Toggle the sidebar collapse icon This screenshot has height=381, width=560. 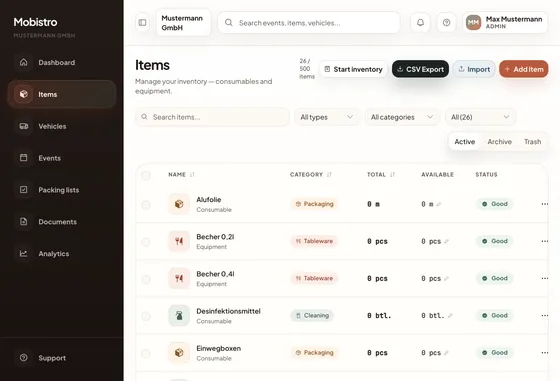142,22
